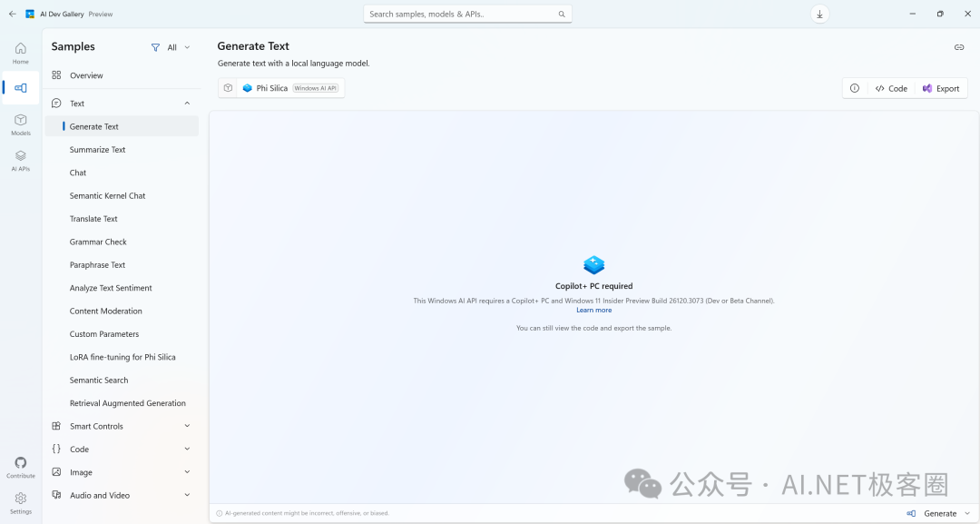The image size is (980, 524).
Task: Expand the Audio and Video category
Action: [122, 495]
